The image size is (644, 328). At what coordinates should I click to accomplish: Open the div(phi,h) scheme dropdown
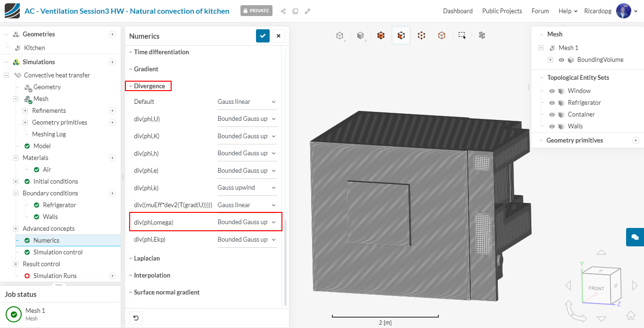pyautogui.click(x=247, y=153)
